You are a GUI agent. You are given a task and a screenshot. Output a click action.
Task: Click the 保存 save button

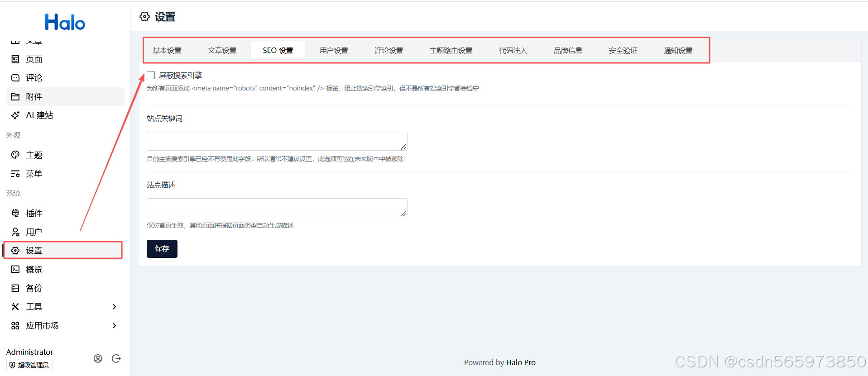(162, 249)
